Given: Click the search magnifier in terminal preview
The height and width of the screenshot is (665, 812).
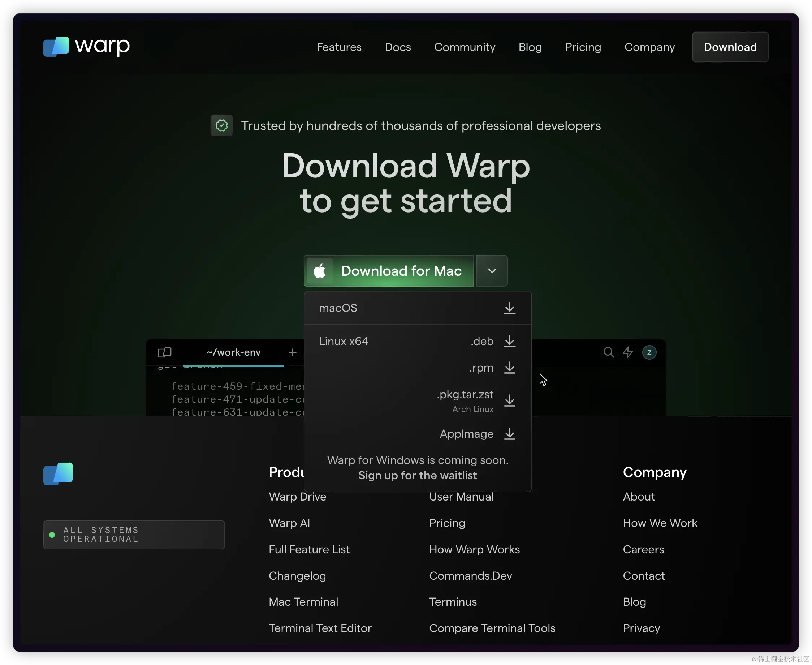Looking at the screenshot, I should [608, 352].
